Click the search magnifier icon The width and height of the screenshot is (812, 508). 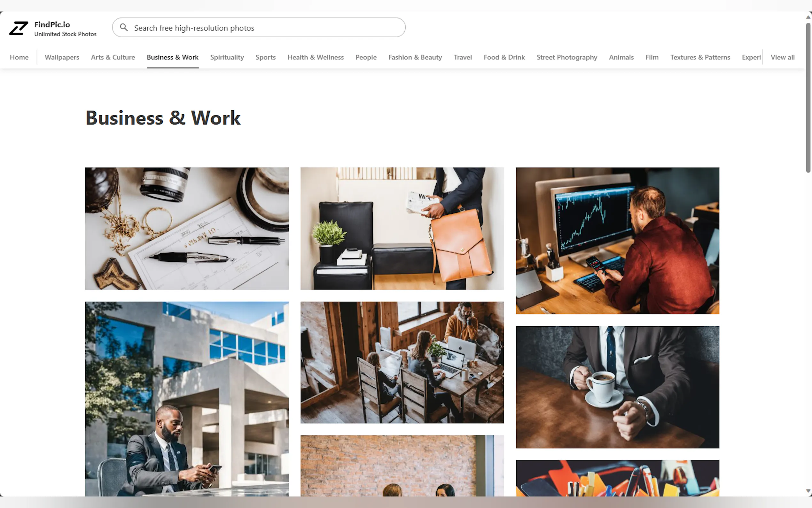(x=123, y=28)
